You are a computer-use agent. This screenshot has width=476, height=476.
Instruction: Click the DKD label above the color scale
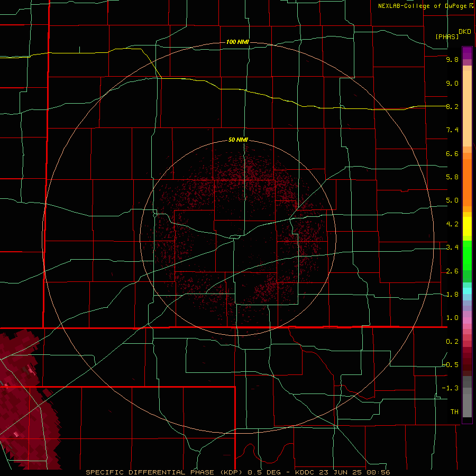[465, 32]
